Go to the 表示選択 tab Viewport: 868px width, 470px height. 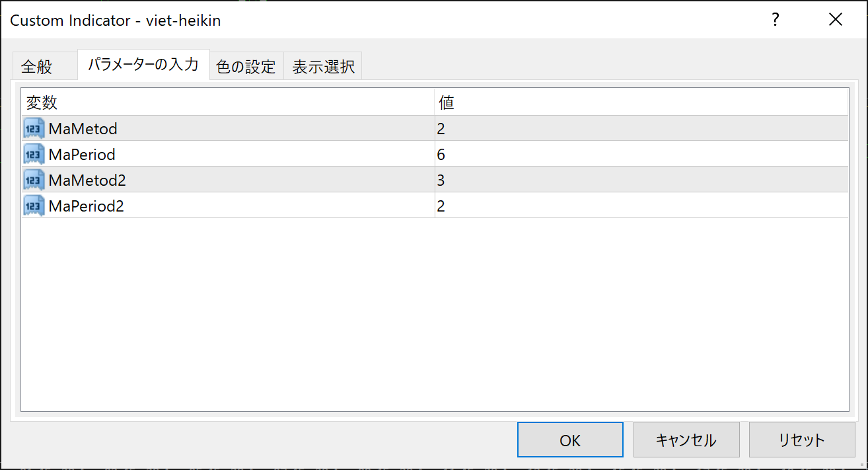(324, 67)
